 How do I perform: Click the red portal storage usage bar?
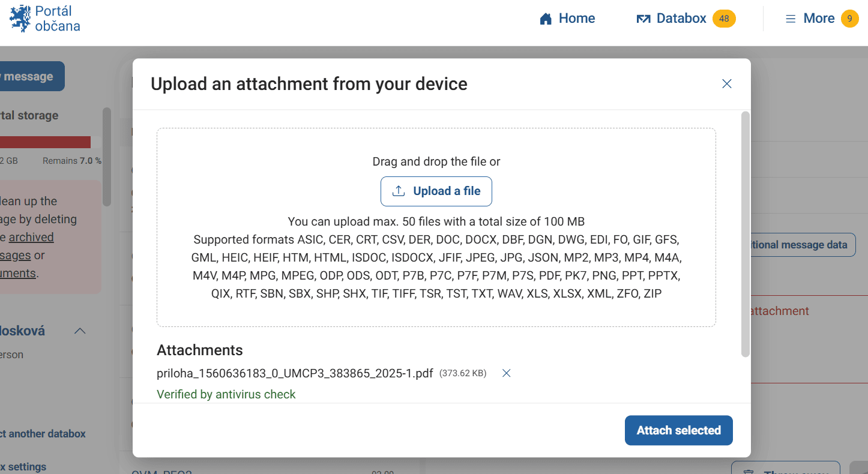point(45,142)
